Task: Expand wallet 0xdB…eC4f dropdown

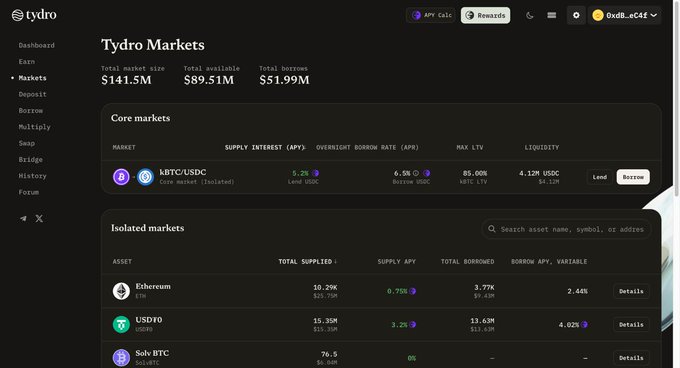Action: pyautogui.click(x=624, y=15)
